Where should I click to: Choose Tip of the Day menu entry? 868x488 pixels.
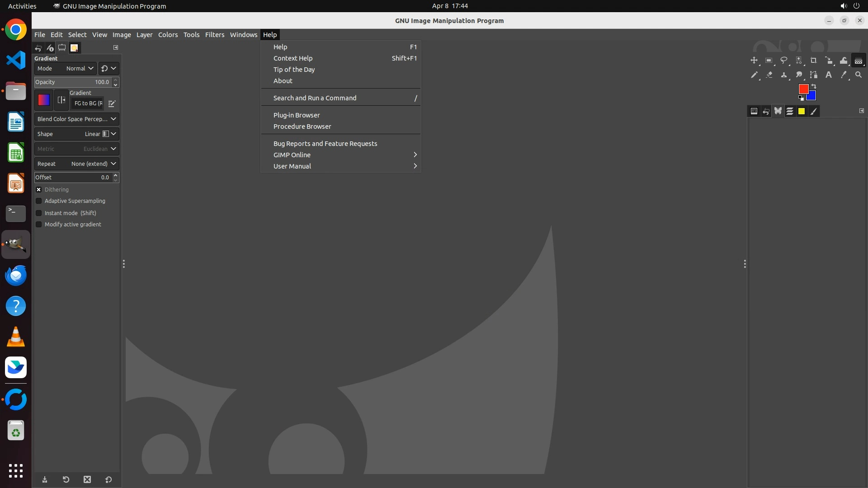[x=294, y=70]
